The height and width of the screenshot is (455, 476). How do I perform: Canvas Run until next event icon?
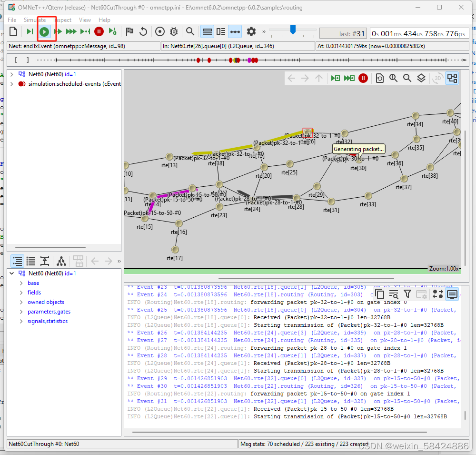[336, 78]
